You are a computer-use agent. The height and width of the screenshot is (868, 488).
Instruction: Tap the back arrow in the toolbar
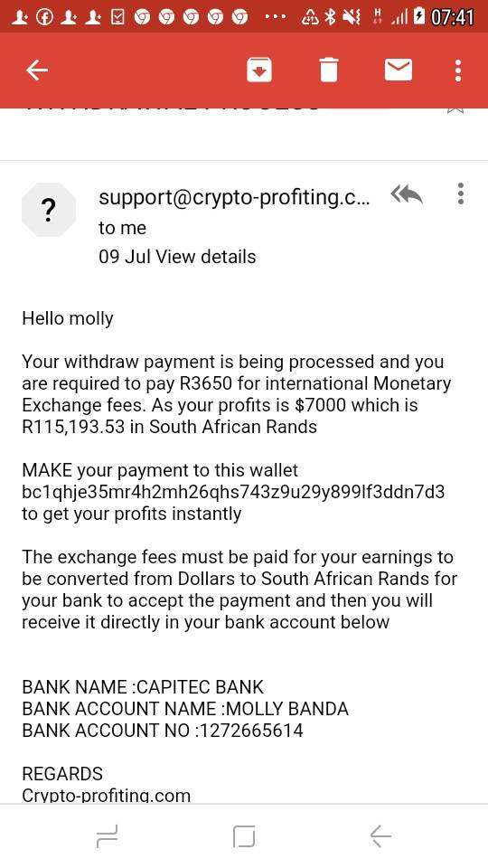[37, 71]
